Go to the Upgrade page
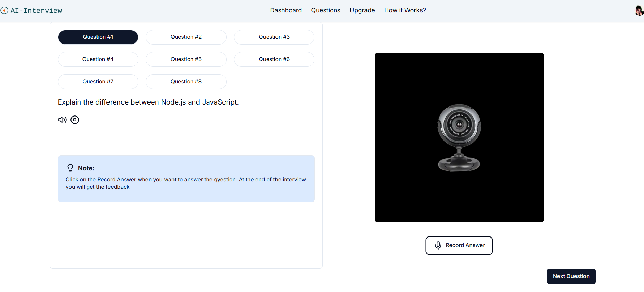This screenshot has width=644, height=292. pos(362,10)
